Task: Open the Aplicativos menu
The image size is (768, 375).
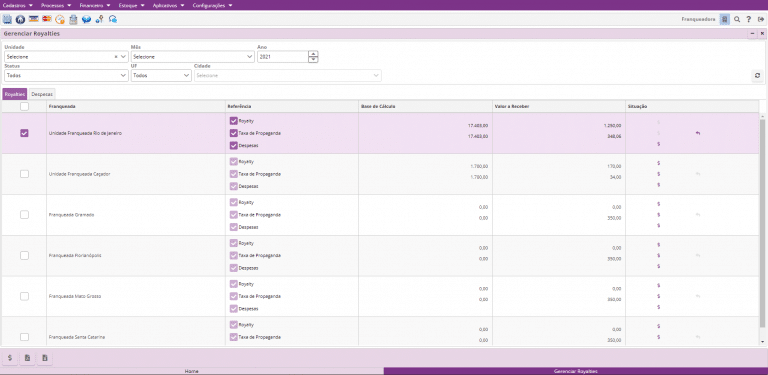Action: (x=168, y=5)
